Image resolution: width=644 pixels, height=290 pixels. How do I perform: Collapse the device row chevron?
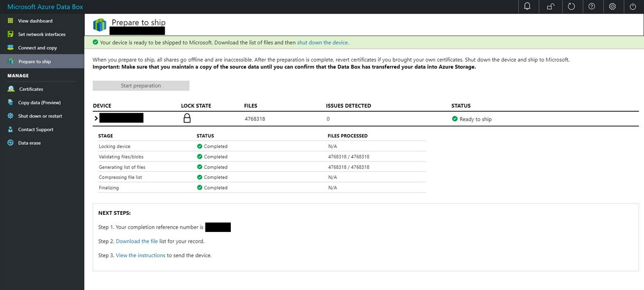click(96, 118)
